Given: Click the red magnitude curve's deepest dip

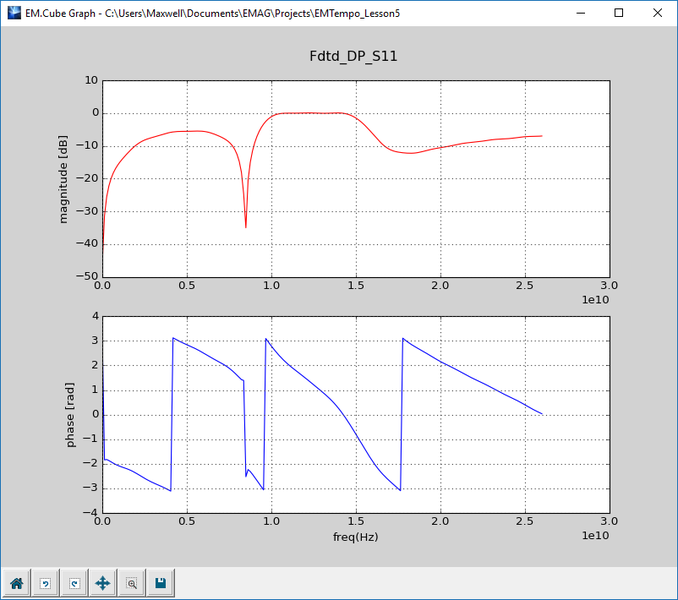Looking at the screenshot, I should tap(246, 226).
